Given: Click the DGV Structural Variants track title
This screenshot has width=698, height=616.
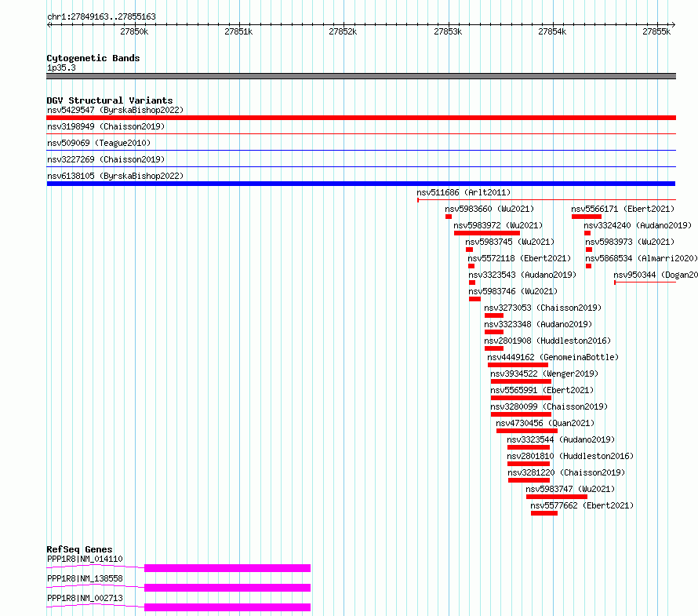Looking at the screenshot, I should tap(110, 100).
